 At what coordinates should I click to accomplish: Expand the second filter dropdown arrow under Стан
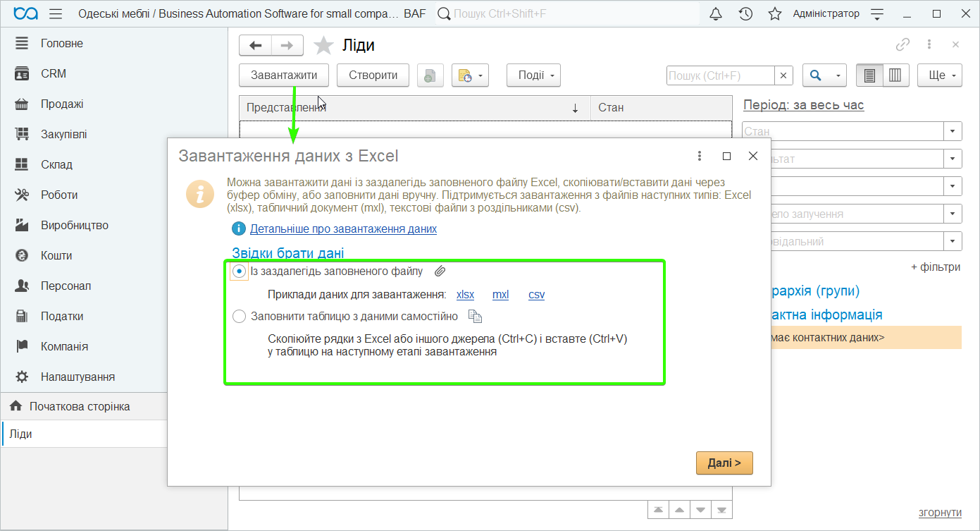tap(953, 159)
